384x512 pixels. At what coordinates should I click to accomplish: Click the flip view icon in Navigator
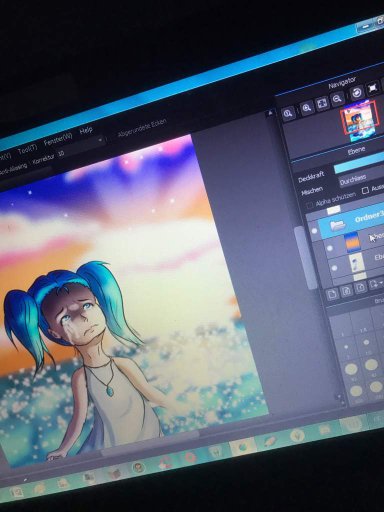pyautogui.click(x=373, y=88)
